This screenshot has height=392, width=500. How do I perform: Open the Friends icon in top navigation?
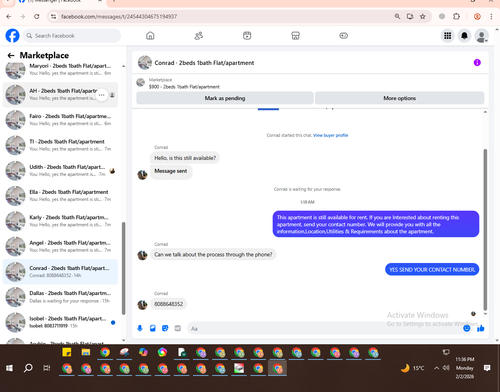click(199, 36)
